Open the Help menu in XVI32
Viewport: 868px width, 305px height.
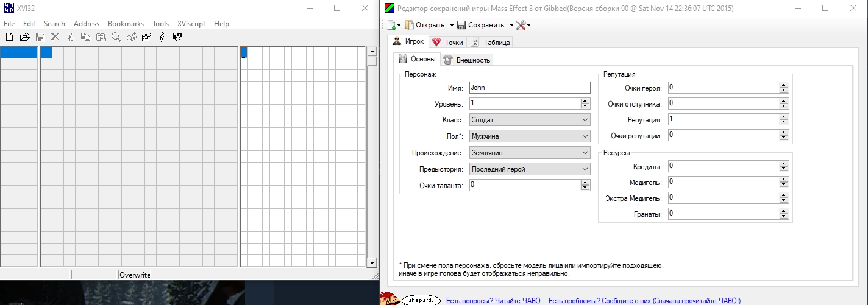222,24
